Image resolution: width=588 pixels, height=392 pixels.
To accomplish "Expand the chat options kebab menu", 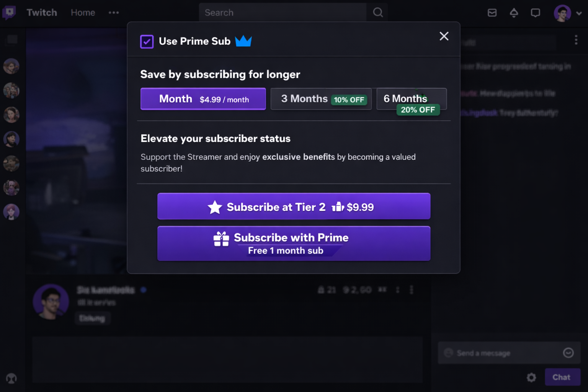I will tap(575, 40).
